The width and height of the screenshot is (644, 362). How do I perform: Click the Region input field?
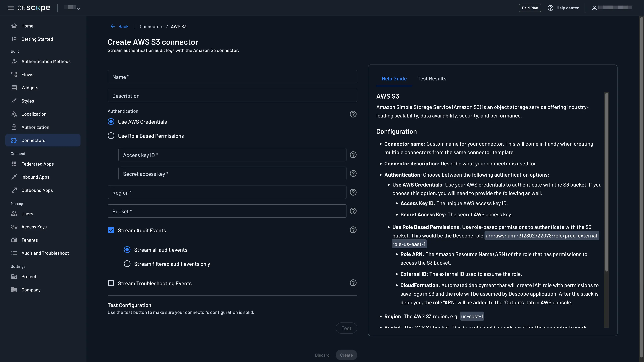227,192
